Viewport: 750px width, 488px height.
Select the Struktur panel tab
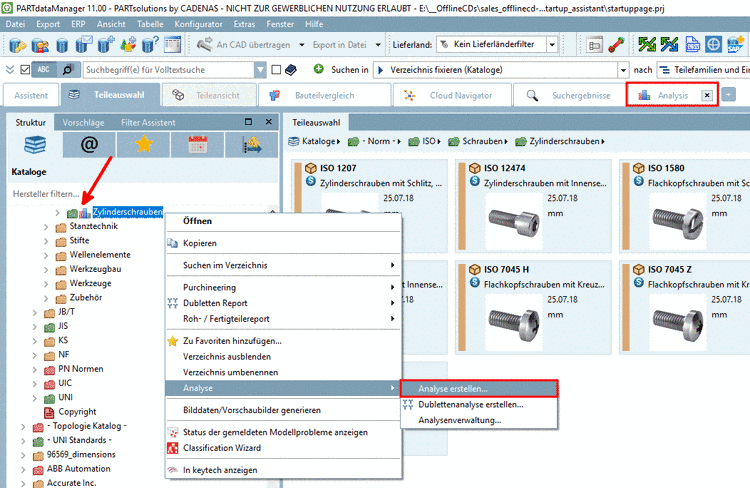[x=30, y=122]
